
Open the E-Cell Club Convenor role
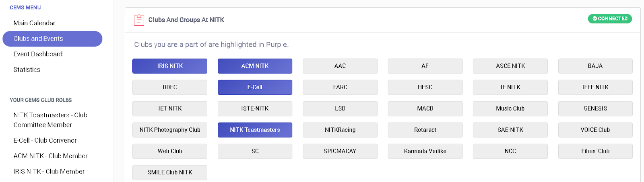pyautogui.click(x=45, y=140)
